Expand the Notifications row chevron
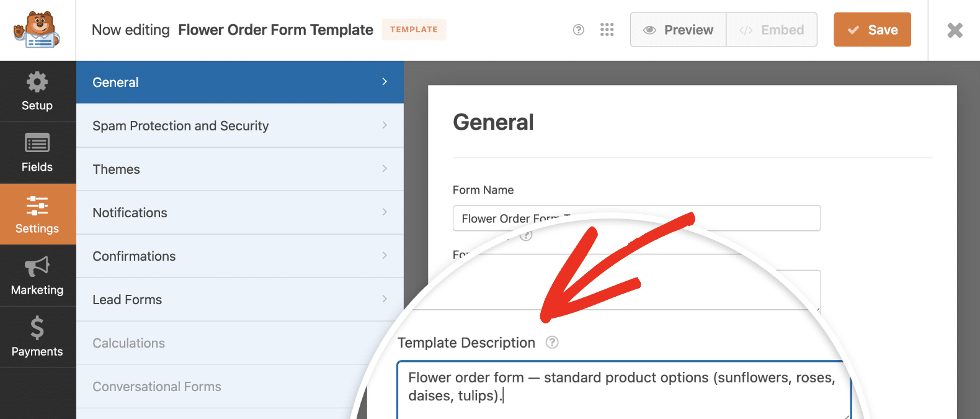Image resolution: width=980 pixels, height=419 pixels. (x=385, y=212)
